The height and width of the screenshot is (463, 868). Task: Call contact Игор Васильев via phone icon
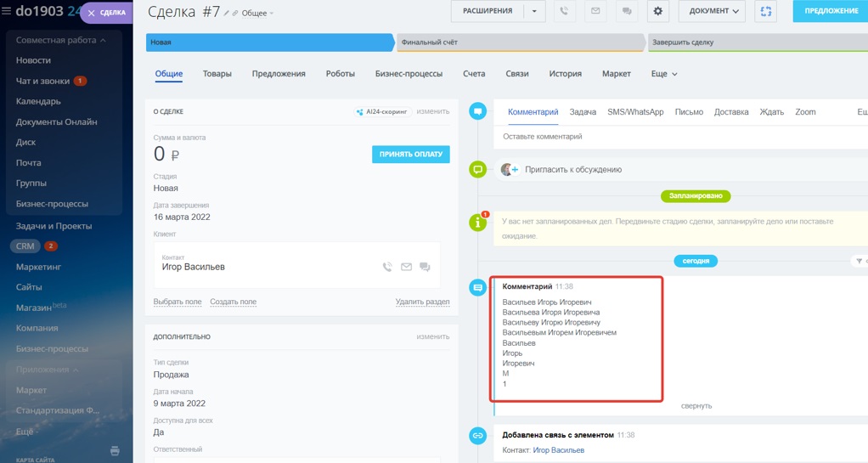387,267
